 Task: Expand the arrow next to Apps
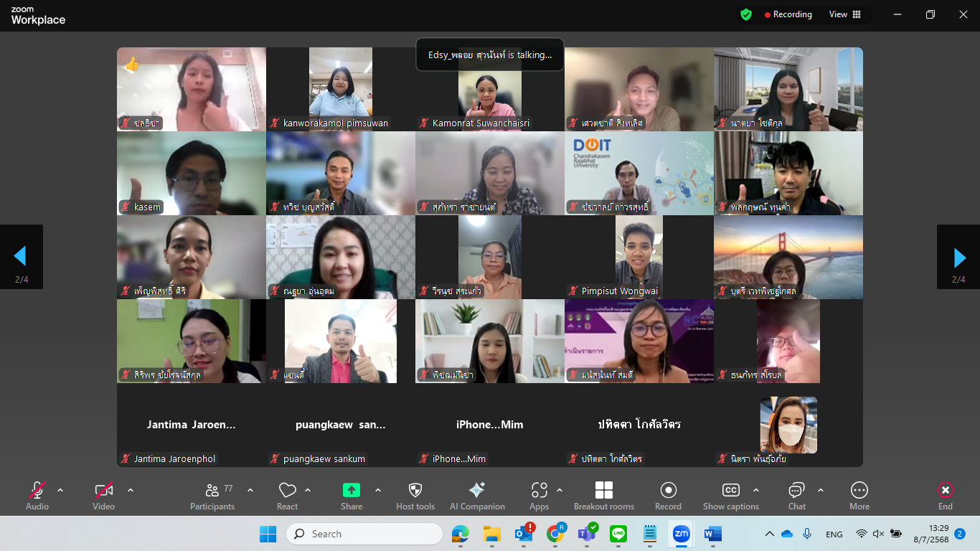click(560, 490)
